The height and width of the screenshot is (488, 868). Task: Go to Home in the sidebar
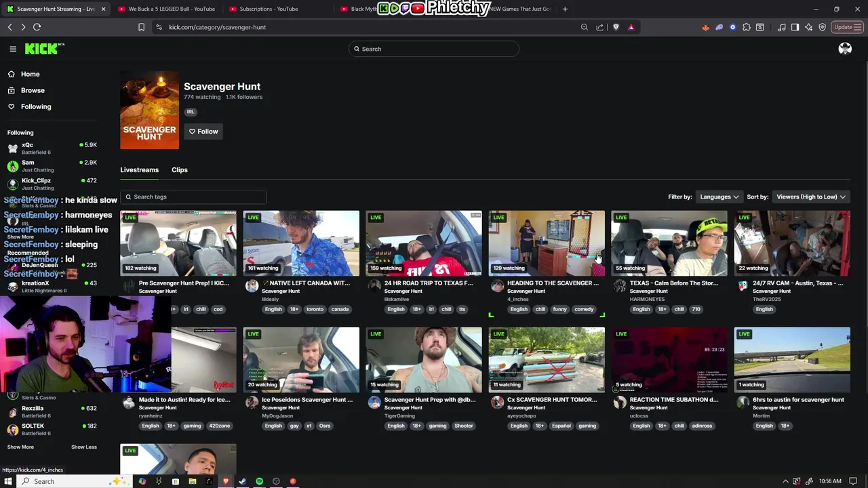tap(30, 74)
